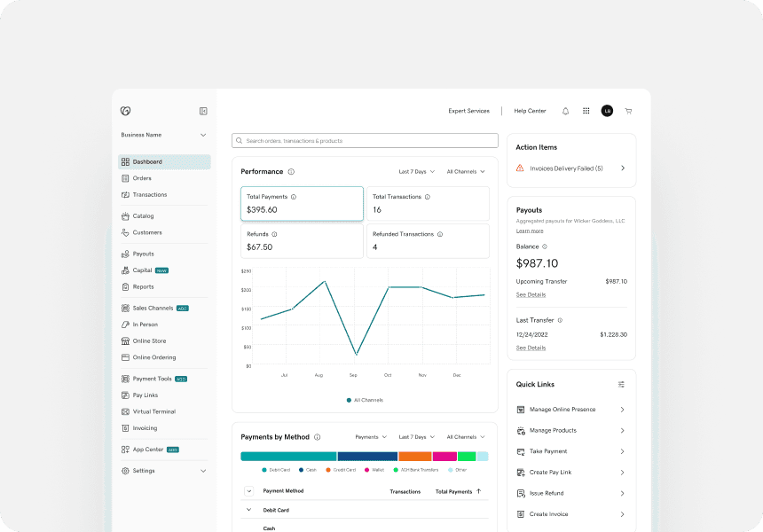Click Performance info icon
Screen dimensions: 763x532
coord(291,172)
